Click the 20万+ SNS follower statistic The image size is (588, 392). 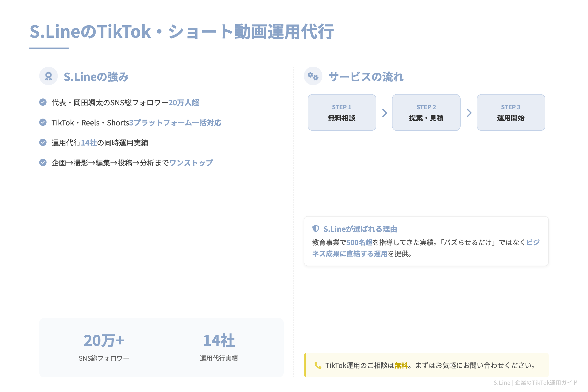click(104, 341)
